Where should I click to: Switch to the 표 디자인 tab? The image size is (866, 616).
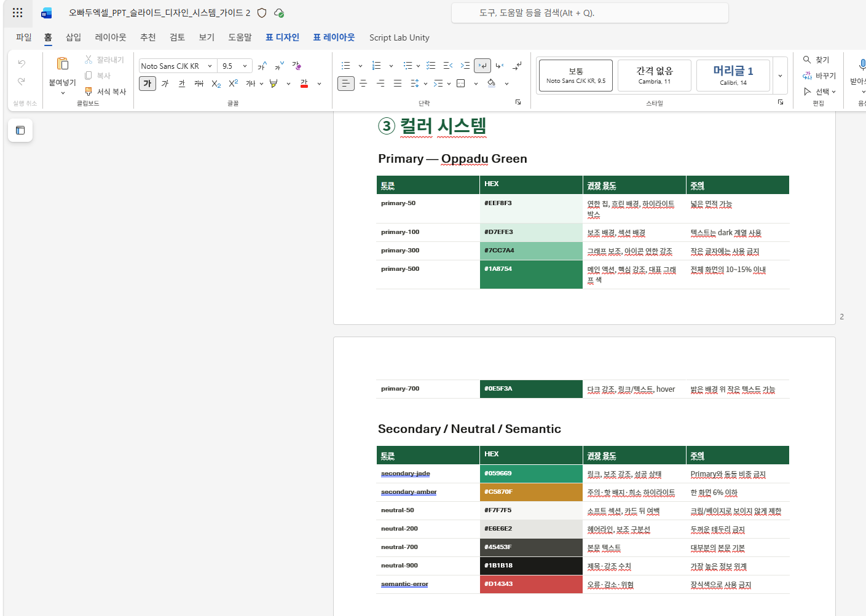282,37
